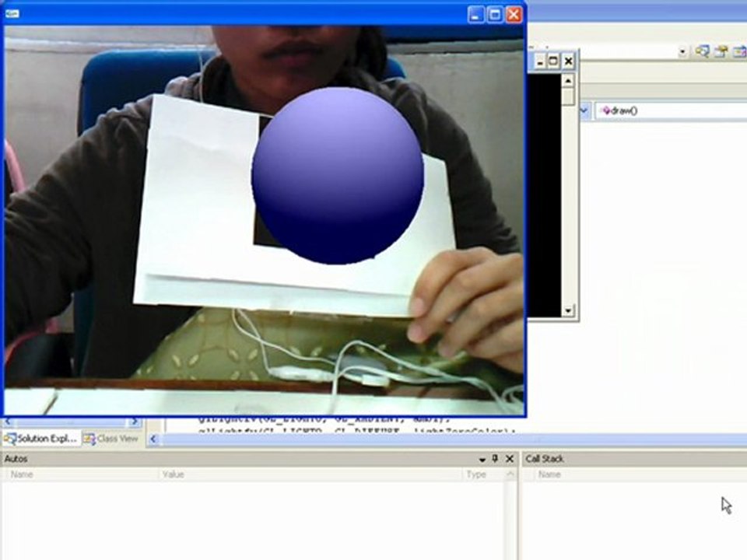The height and width of the screenshot is (560, 747).
Task: Close the webcam video window
Action: 514,15
